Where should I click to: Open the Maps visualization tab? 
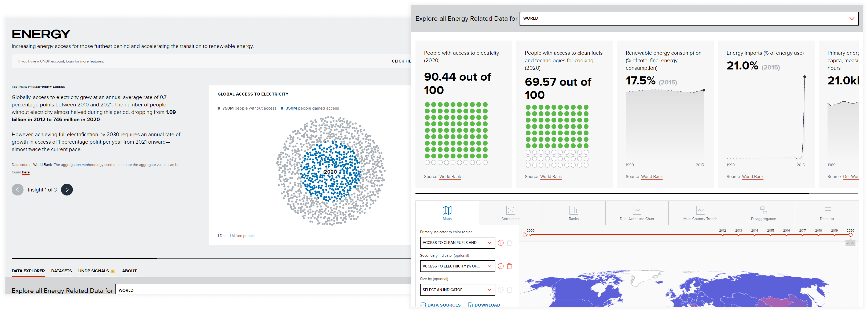coord(447,213)
